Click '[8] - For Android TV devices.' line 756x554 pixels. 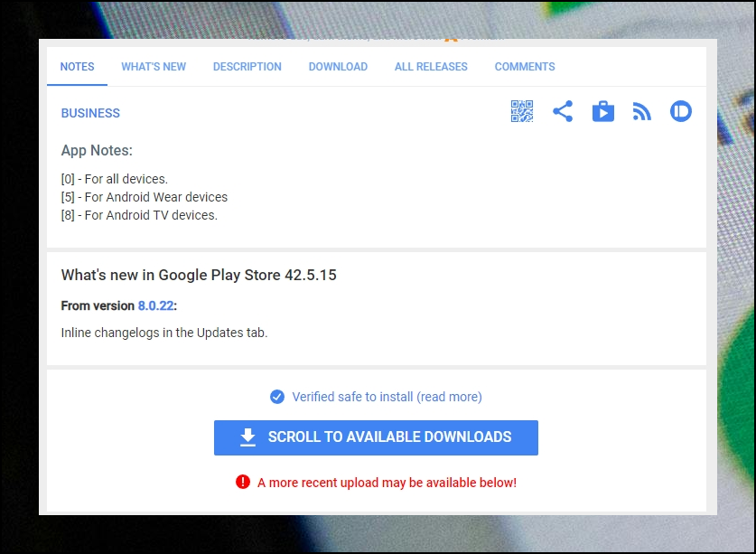pos(139,215)
